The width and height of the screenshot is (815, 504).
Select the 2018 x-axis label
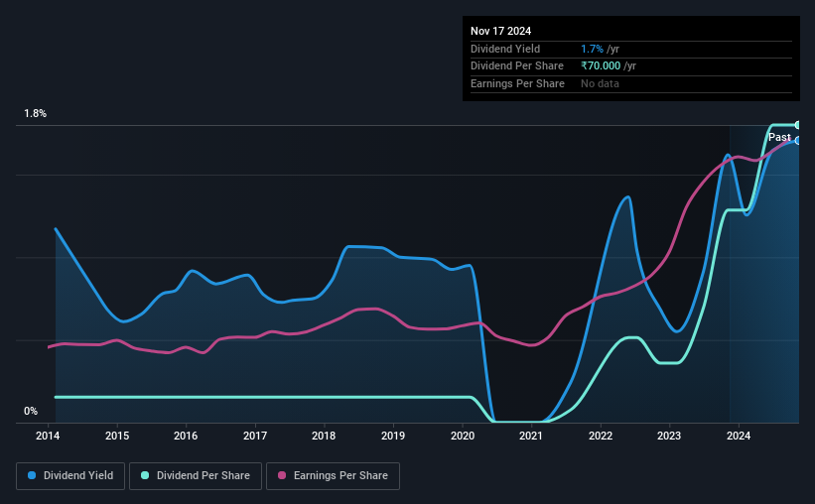[x=324, y=436]
